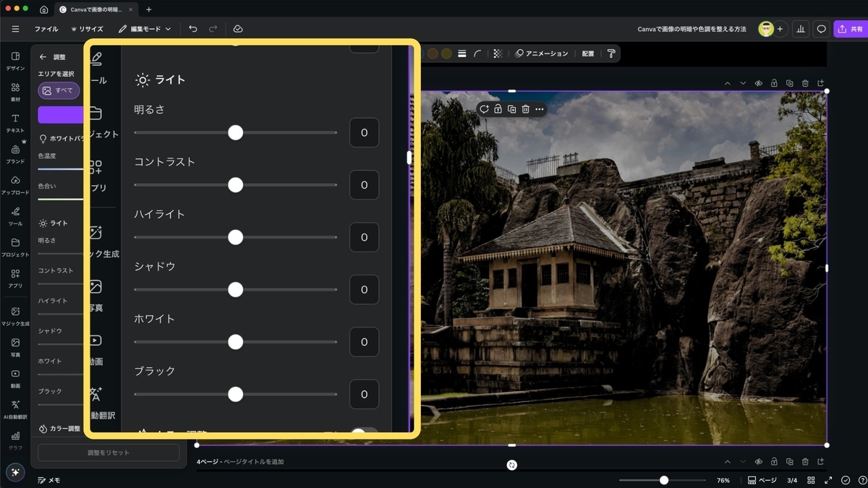Open the 編集モード dropdown
Image resolution: width=868 pixels, height=488 pixels.
click(x=145, y=29)
